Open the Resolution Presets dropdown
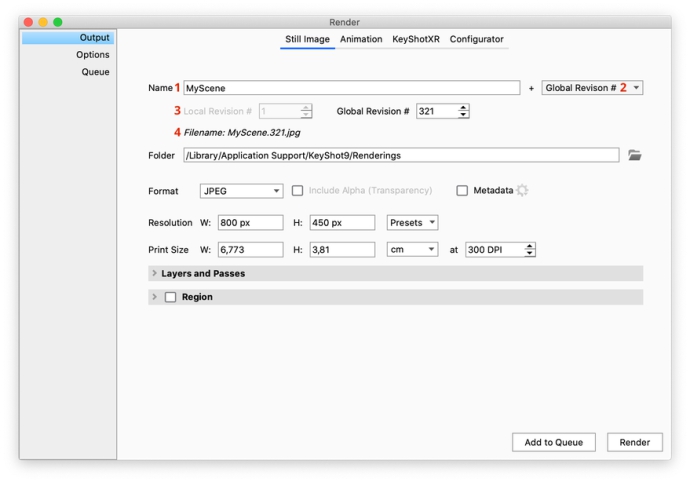The width and height of the screenshot is (690, 482). [x=412, y=222]
